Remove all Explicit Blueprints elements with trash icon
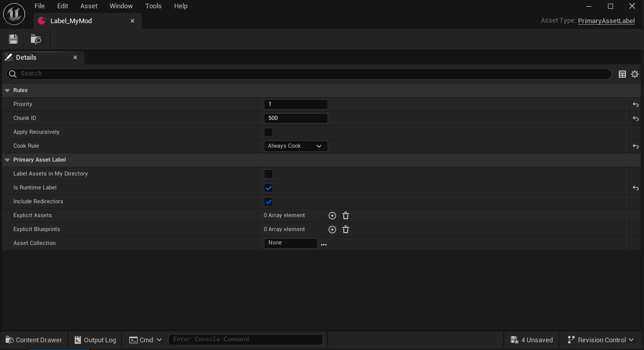 [346, 230]
